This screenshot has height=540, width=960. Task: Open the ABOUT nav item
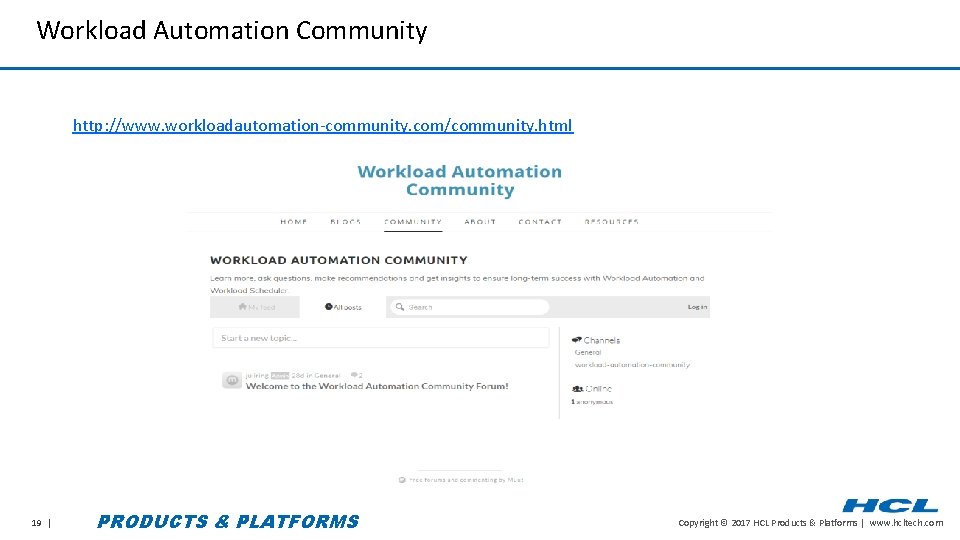(x=480, y=222)
